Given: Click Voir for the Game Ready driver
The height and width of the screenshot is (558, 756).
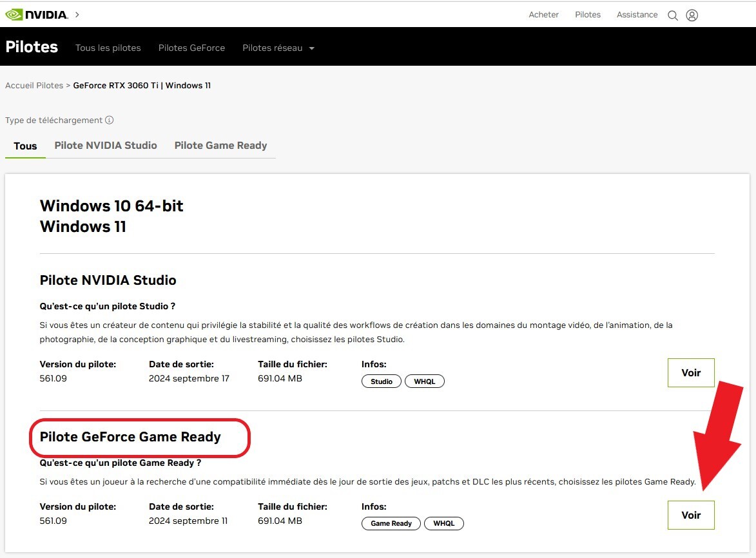Looking at the screenshot, I should [x=691, y=515].
